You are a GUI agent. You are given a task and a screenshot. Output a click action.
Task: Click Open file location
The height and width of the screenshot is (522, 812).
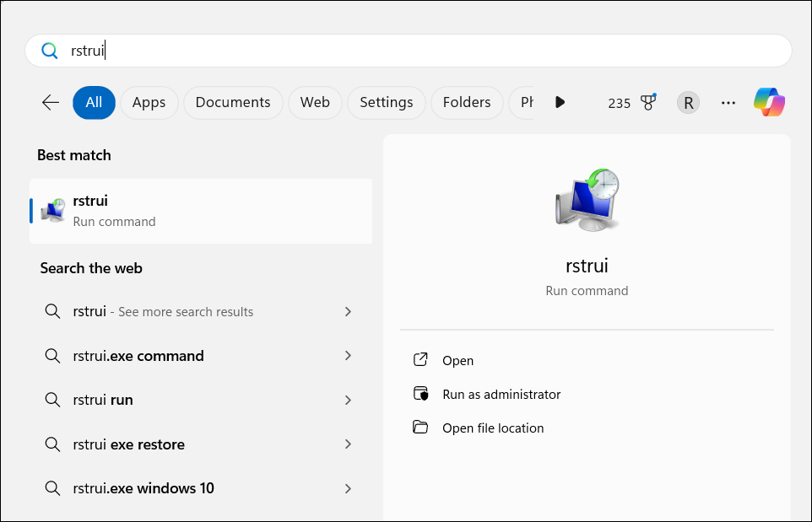point(492,428)
